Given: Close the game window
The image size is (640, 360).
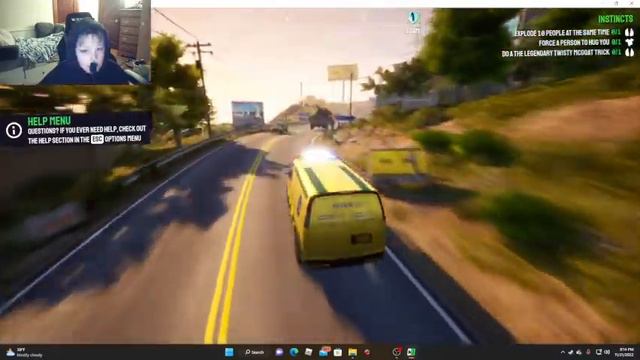Looking at the screenshot, I should coord(632,3).
